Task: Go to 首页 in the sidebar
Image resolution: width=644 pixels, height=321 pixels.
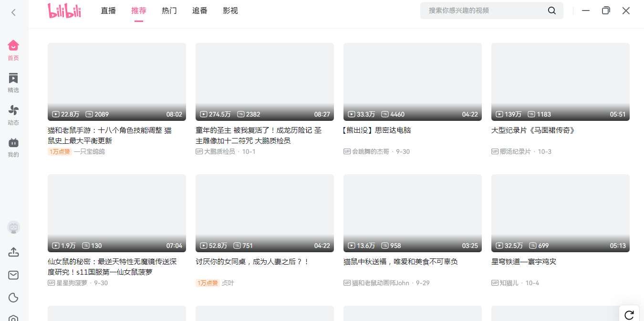Action: tap(13, 50)
